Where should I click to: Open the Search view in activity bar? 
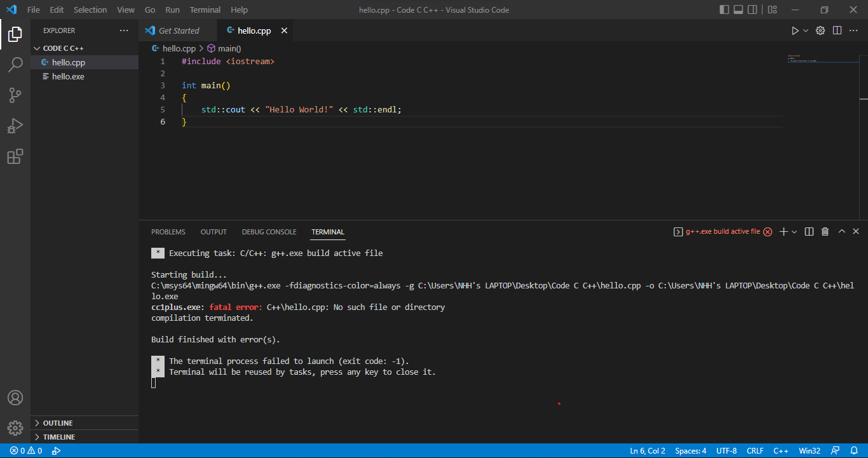coord(15,65)
